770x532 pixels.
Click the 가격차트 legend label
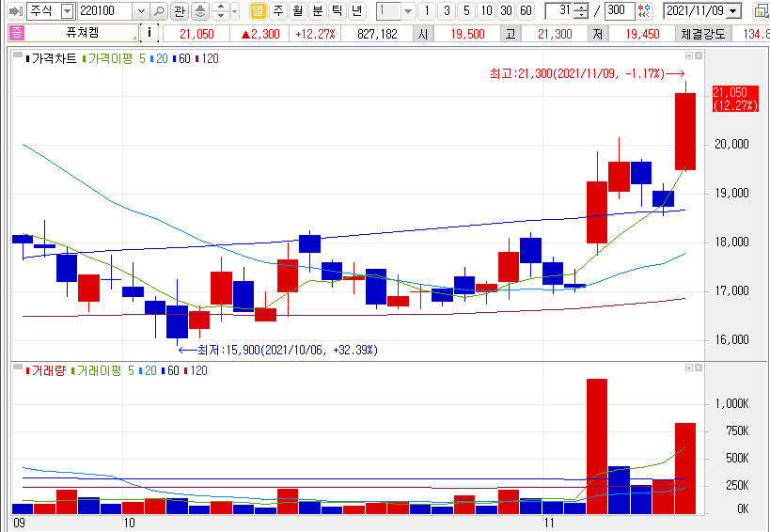pos(54,59)
